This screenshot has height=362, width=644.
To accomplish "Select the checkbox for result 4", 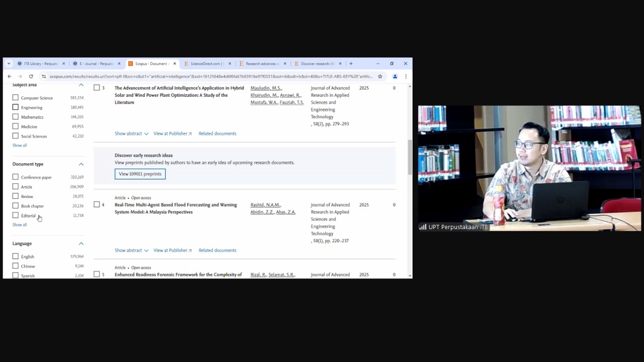I will pyautogui.click(x=97, y=204).
